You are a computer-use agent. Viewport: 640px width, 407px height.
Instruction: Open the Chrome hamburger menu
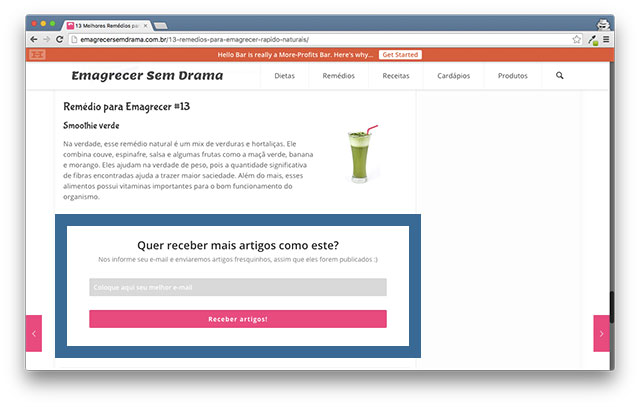click(606, 39)
